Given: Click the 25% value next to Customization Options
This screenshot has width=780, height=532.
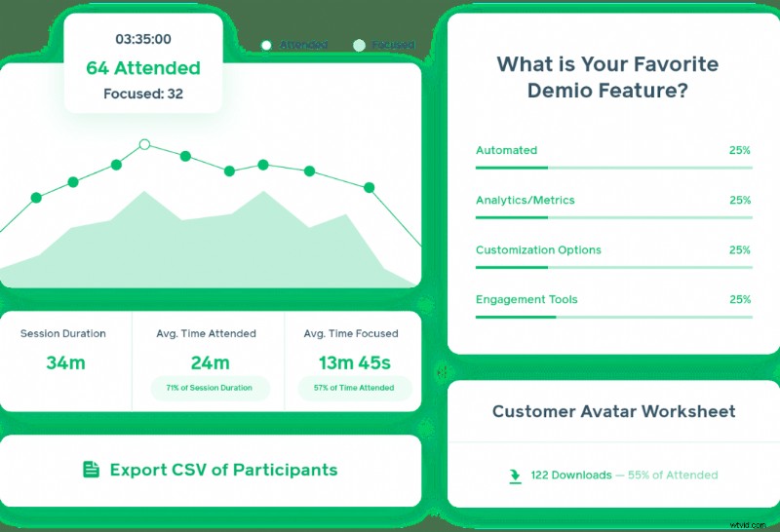Looking at the screenshot, I should coord(740,249).
